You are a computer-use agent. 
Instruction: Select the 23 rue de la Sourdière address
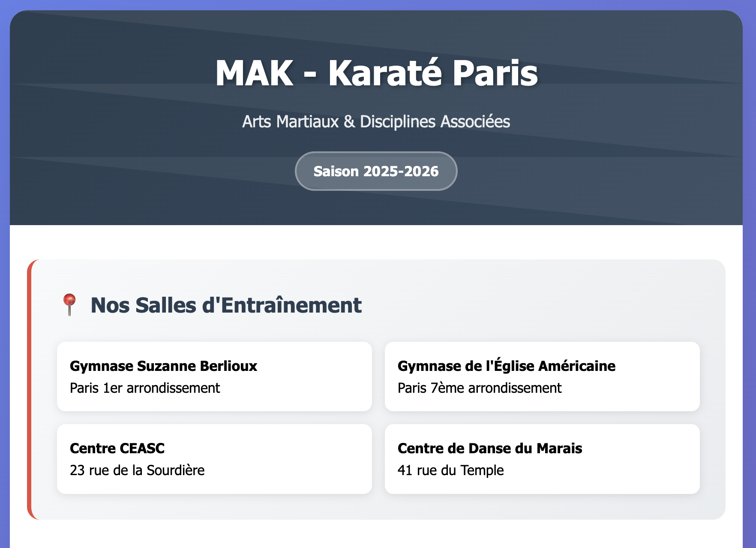click(138, 470)
